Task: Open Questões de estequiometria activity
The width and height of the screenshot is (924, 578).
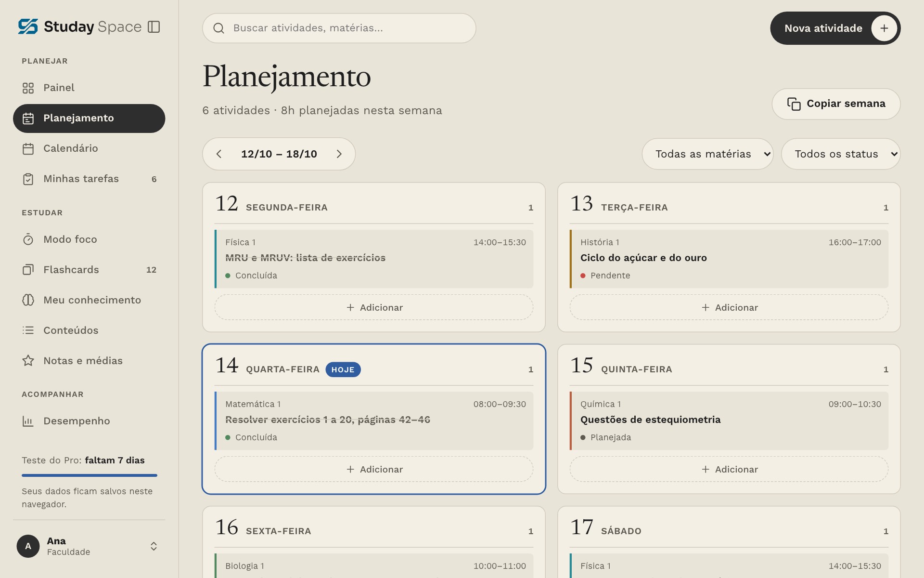Action: point(729,421)
